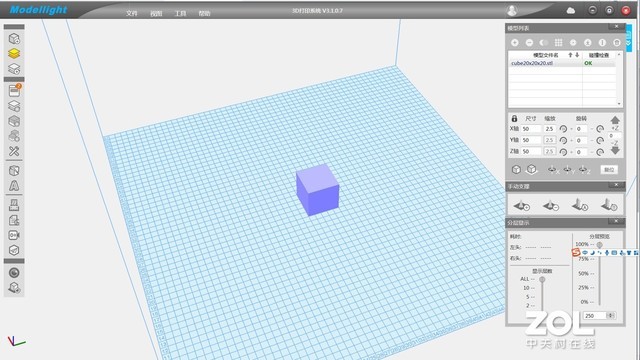Open the crossed wrench settings tool
The image size is (640, 360).
(x=14, y=151)
